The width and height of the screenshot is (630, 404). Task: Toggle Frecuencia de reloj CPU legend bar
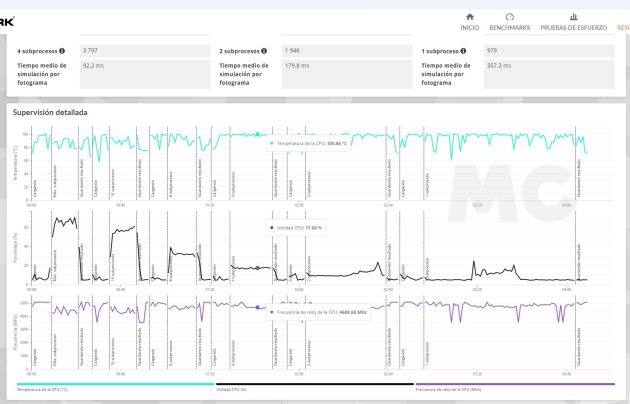(515, 384)
